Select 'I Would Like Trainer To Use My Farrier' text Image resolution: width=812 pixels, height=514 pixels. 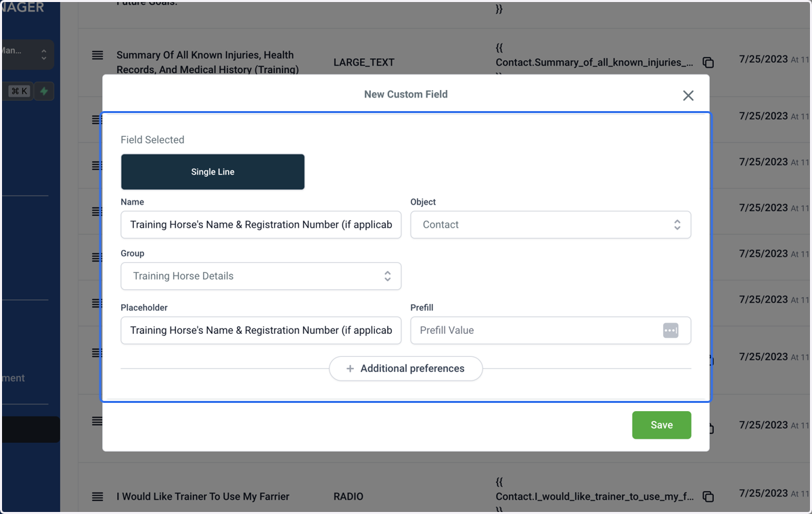(x=203, y=496)
